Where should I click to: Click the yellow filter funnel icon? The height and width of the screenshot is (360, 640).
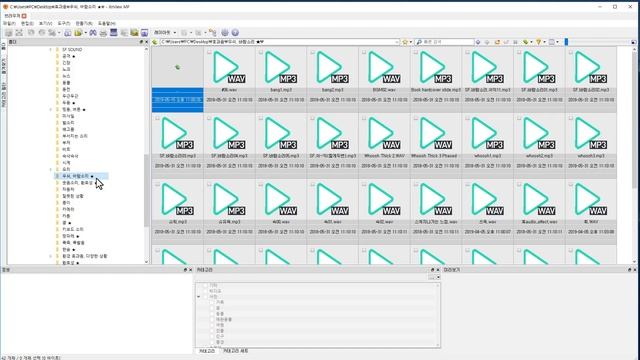[538, 42]
